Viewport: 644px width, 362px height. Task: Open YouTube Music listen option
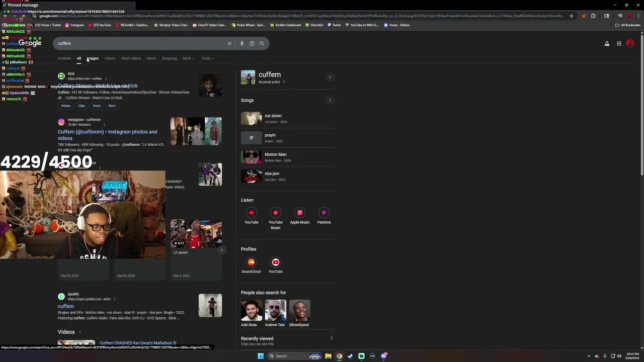pyautogui.click(x=276, y=219)
